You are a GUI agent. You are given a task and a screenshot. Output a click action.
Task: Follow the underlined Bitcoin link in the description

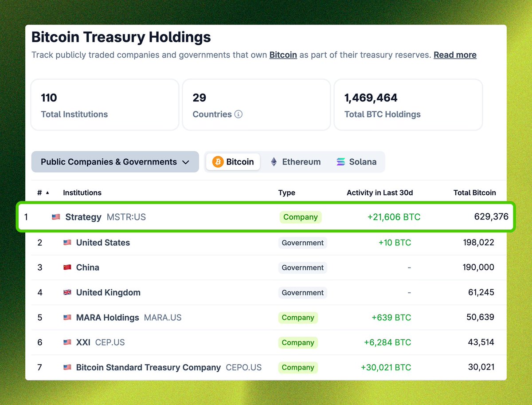[283, 55]
